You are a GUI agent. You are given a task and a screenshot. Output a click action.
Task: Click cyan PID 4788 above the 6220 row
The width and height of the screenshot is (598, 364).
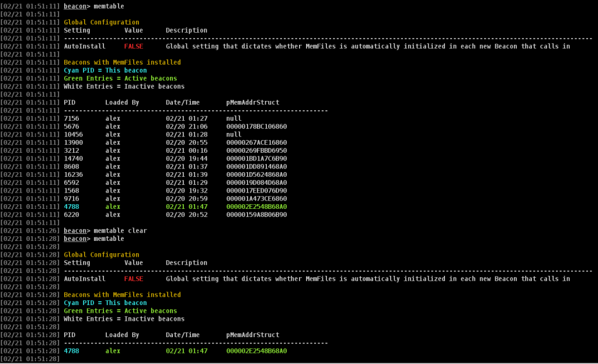pos(71,206)
